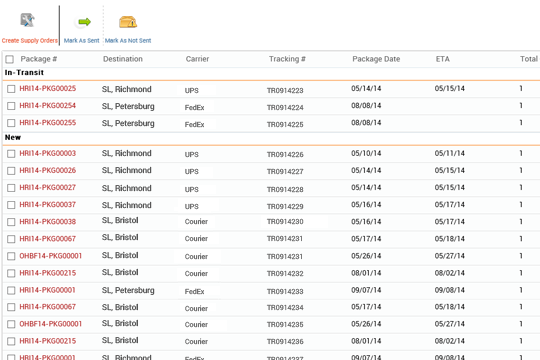The height and width of the screenshot is (360, 540).
Task: Check the box for HRI14-PKG00038
Action: pos(11,222)
